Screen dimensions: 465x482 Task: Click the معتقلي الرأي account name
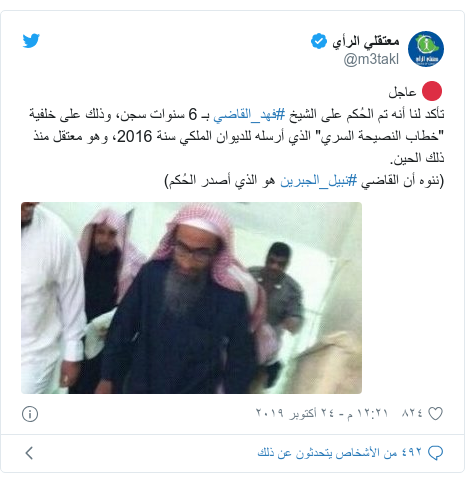pos(366,41)
